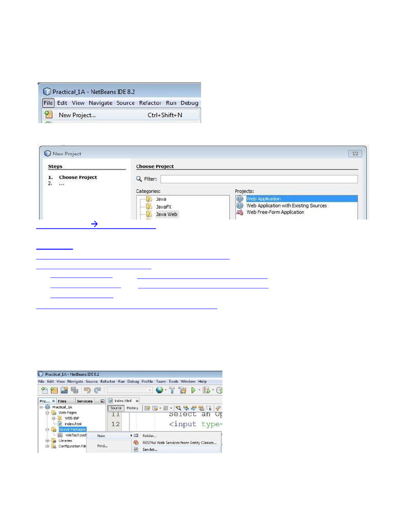Select index.html in the project tree
This screenshot has height=532, width=399.
point(73,424)
